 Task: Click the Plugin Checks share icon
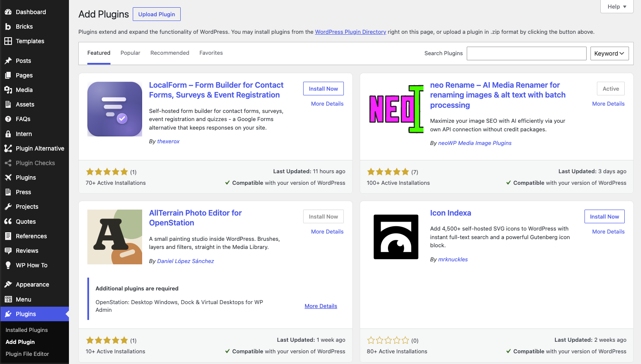click(8, 163)
